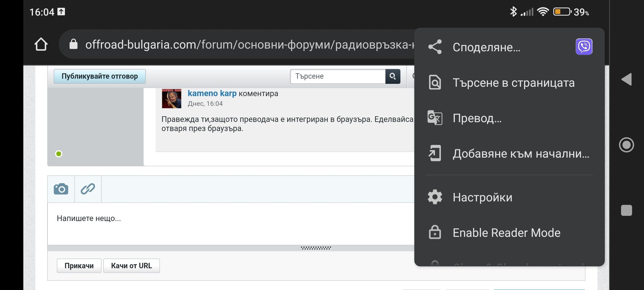Click the Публикувайте отговор button
This screenshot has width=644, height=290.
pos(100,76)
